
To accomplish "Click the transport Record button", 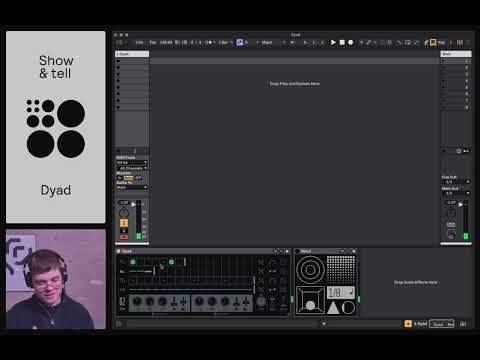I will click(351, 42).
